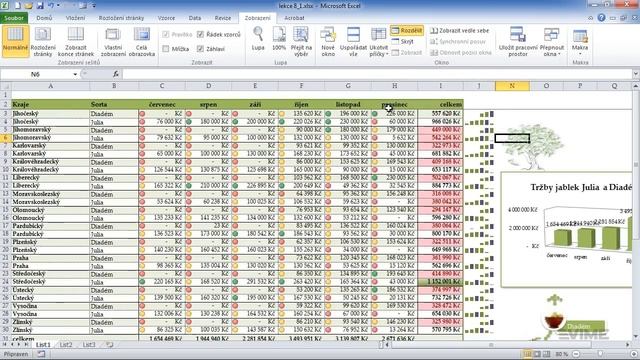Click the Tržby jablek chart
The height and width of the screenshot is (360, 640).
[567, 229]
